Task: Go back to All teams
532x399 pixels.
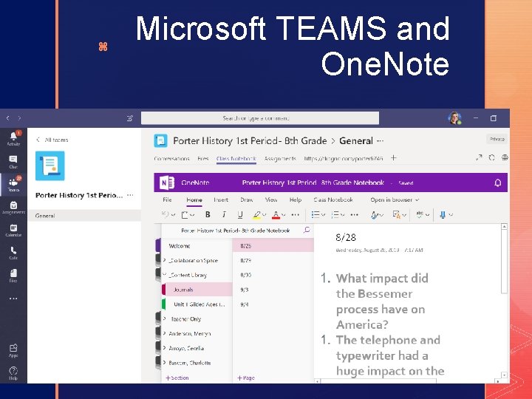Action: (x=52, y=140)
